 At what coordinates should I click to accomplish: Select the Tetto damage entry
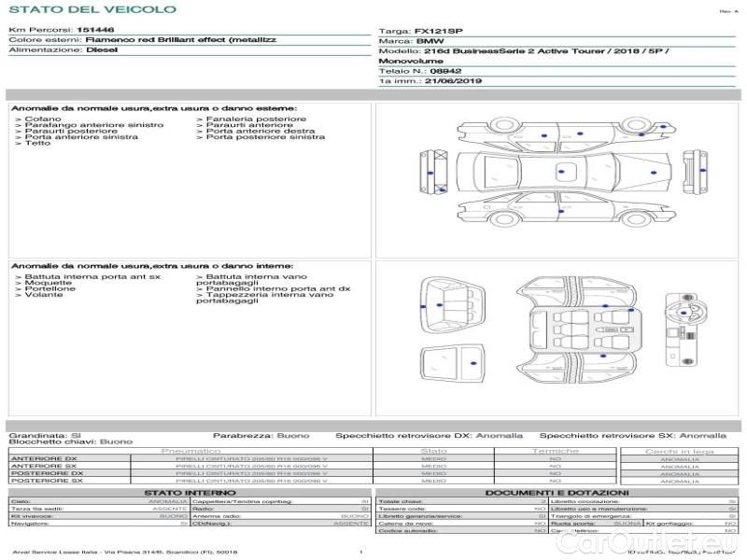33,143
